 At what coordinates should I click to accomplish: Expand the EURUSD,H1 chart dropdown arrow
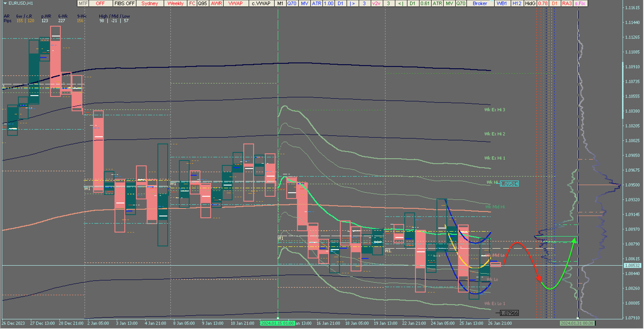[5, 3]
